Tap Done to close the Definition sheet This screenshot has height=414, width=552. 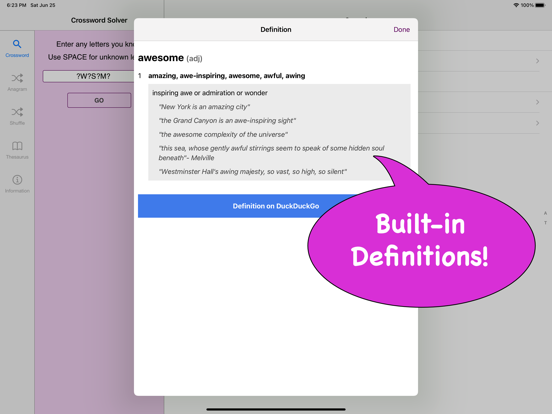401,30
